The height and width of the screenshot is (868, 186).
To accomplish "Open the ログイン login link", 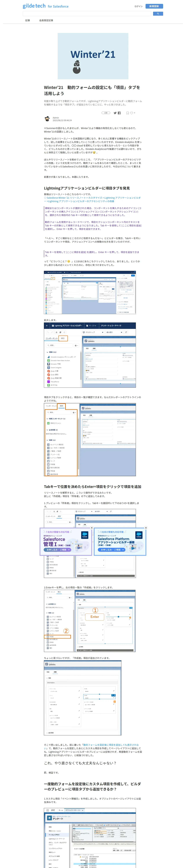I will pos(138,6).
